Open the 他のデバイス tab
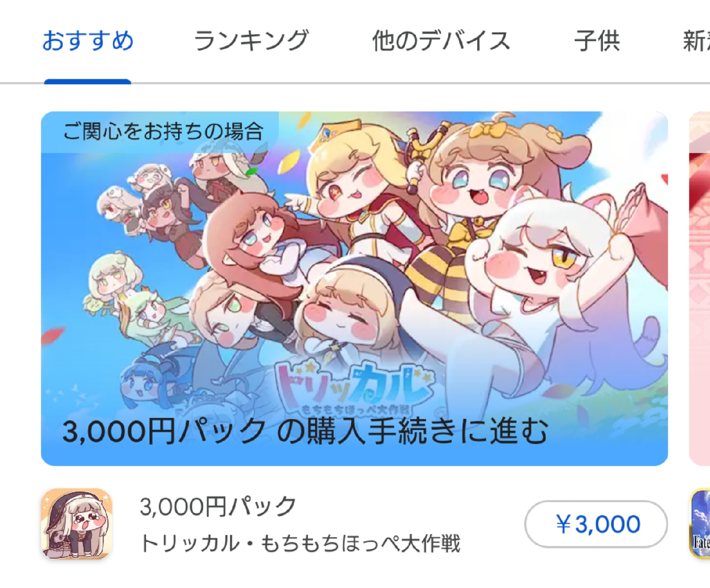 tap(441, 41)
